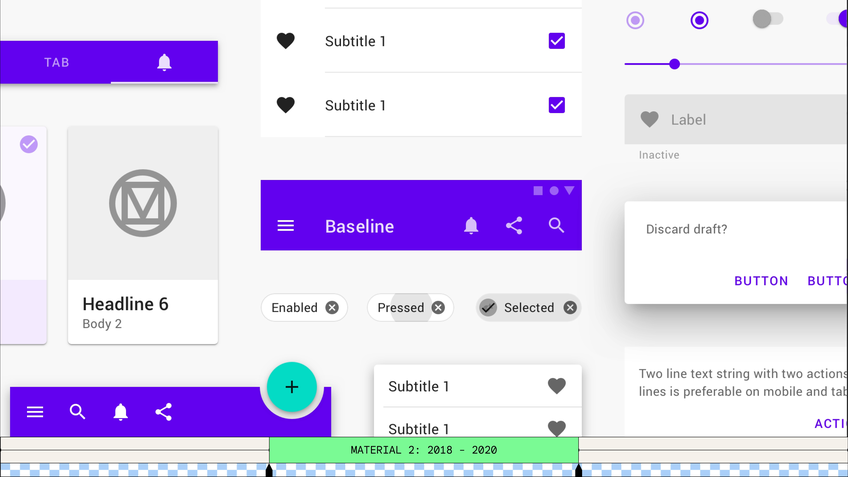Turn on the gray toggle switch

[767, 19]
